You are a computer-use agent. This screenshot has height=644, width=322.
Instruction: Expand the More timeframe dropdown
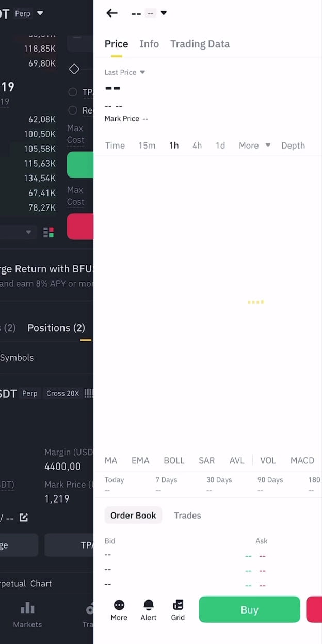point(254,146)
